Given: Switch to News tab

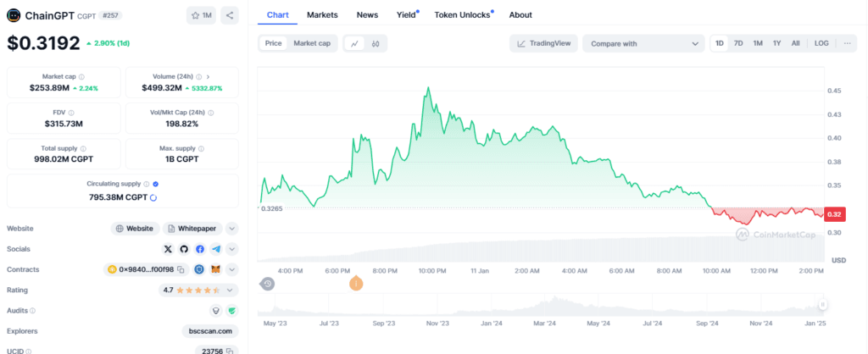Looking at the screenshot, I should (368, 15).
